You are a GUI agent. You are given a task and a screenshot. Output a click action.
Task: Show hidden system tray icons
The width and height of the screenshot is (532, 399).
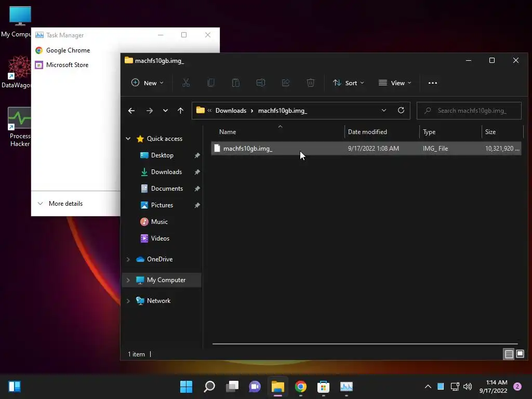(428, 387)
